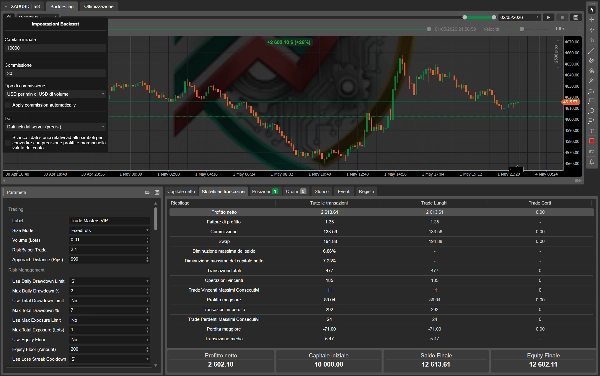Activate the crosshair tool in the drawing toolbar
Screen dimensions: 600x376
pos(592,20)
